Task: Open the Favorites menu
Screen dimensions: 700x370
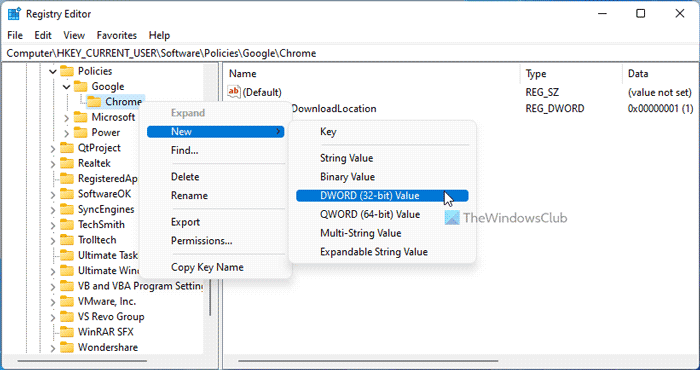Action: point(117,35)
